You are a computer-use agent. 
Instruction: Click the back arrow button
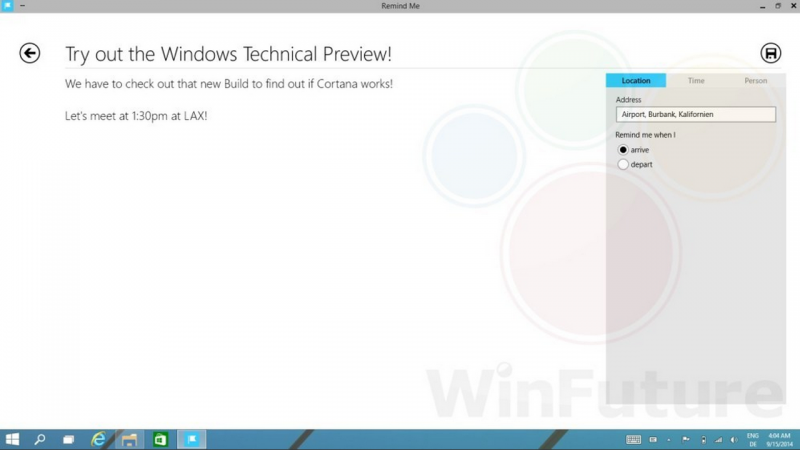click(x=30, y=53)
